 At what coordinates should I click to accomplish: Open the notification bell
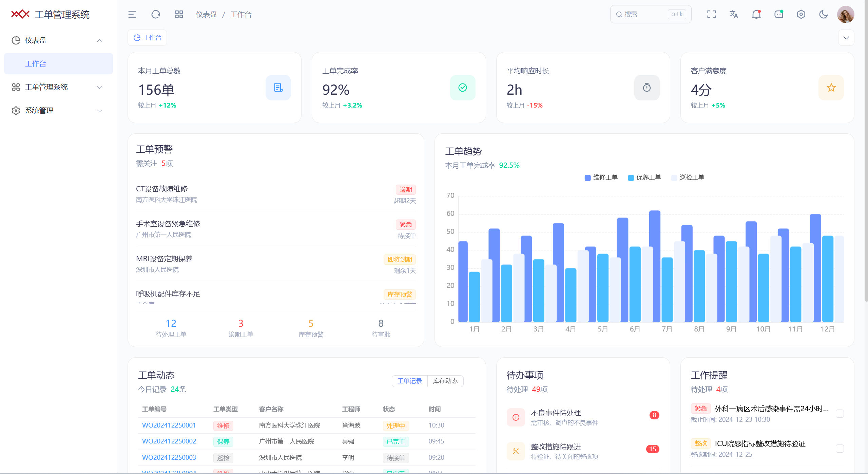click(x=756, y=14)
